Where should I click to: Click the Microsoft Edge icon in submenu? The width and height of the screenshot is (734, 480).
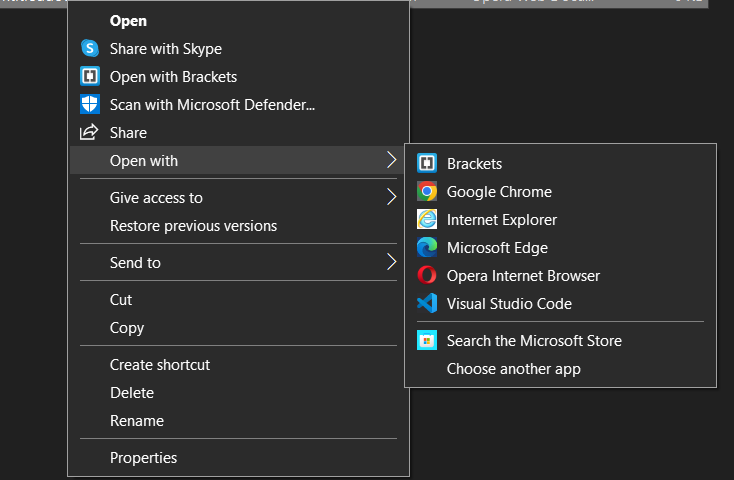(x=427, y=248)
